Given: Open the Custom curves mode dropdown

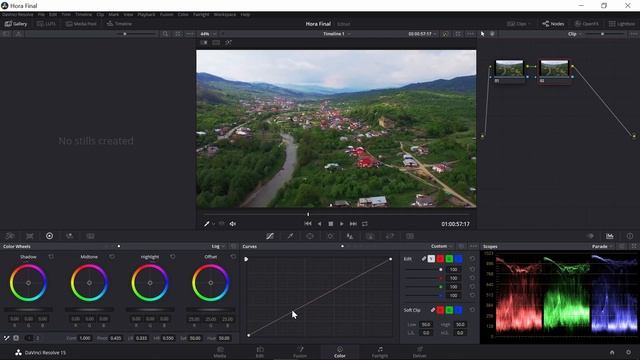Looking at the screenshot, I should point(442,246).
